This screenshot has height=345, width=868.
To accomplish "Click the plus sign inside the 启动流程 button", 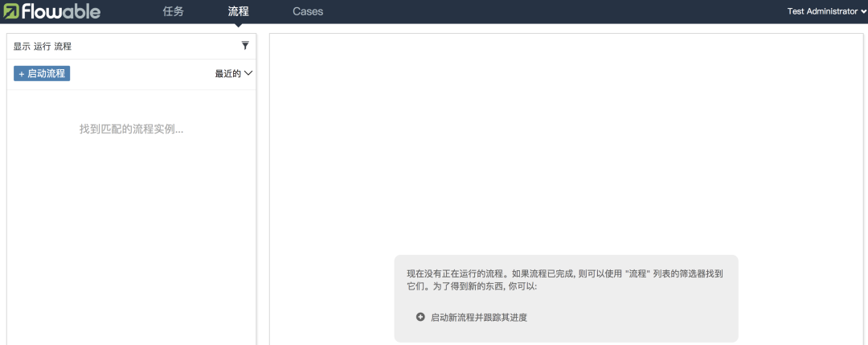I will [x=22, y=74].
